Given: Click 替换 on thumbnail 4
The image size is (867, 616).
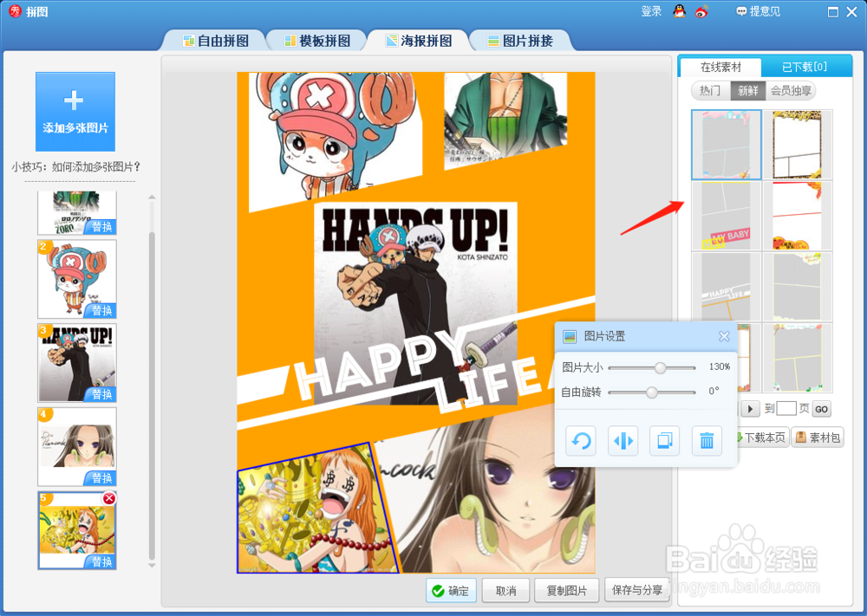Looking at the screenshot, I should tap(101, 478).
